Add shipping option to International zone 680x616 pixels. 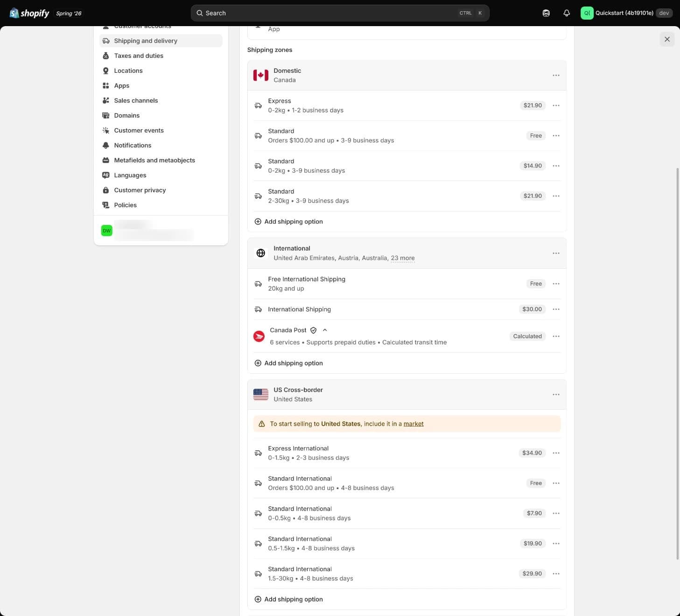(288, 363)
